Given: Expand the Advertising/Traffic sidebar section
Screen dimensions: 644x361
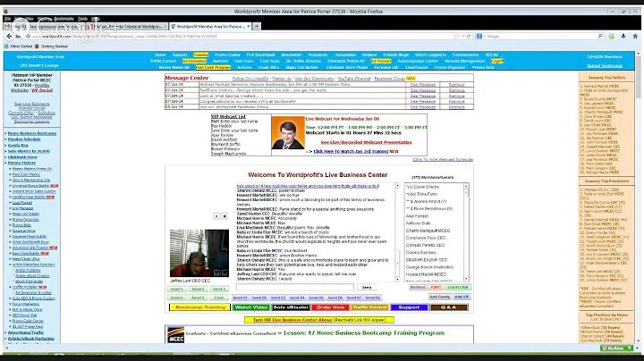Looking at the screenshot, I should 25,332.
